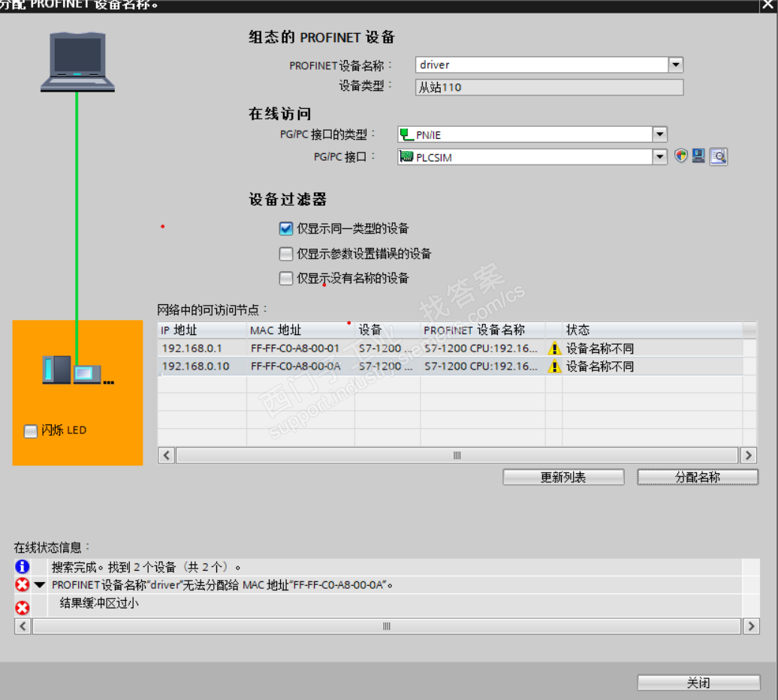The width and height of the screenshot is (778, 700).
Task: Click the shield icon next to PLCSIM interface
Action: [x=680, y=156]
